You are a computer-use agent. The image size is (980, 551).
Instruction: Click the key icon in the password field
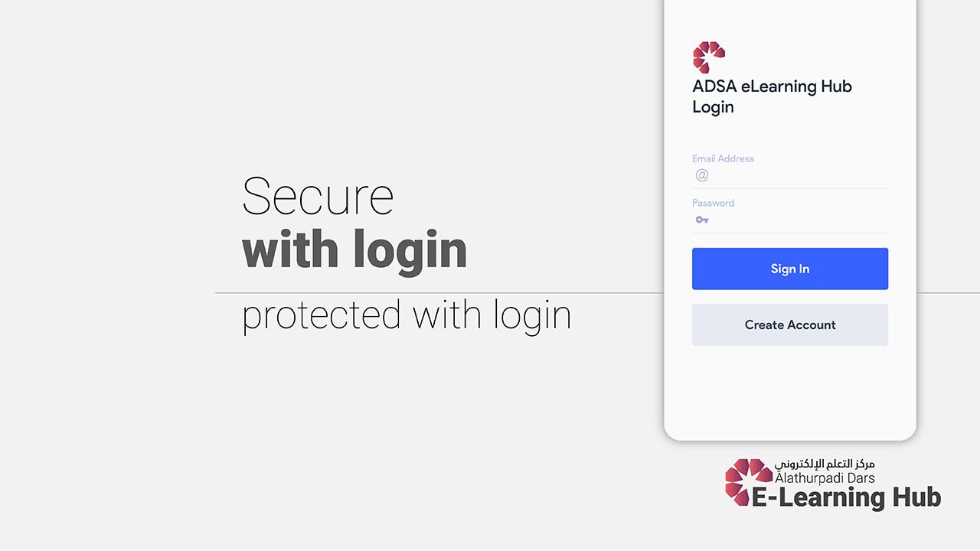click(702, 220)
